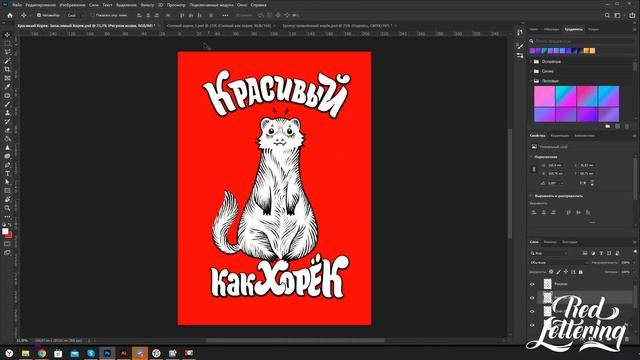This screenshot has height=360, width=640.
Task: Open the blend mode dropdown
Action: tap(558, 263)
